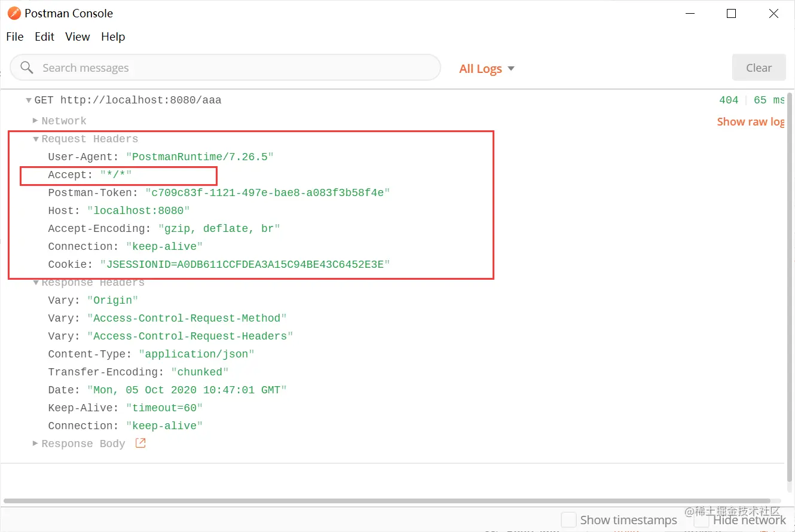The width and height of the screenshot is (795, 532).
Task: Click the 404 status code
Action: click(729, 100)
